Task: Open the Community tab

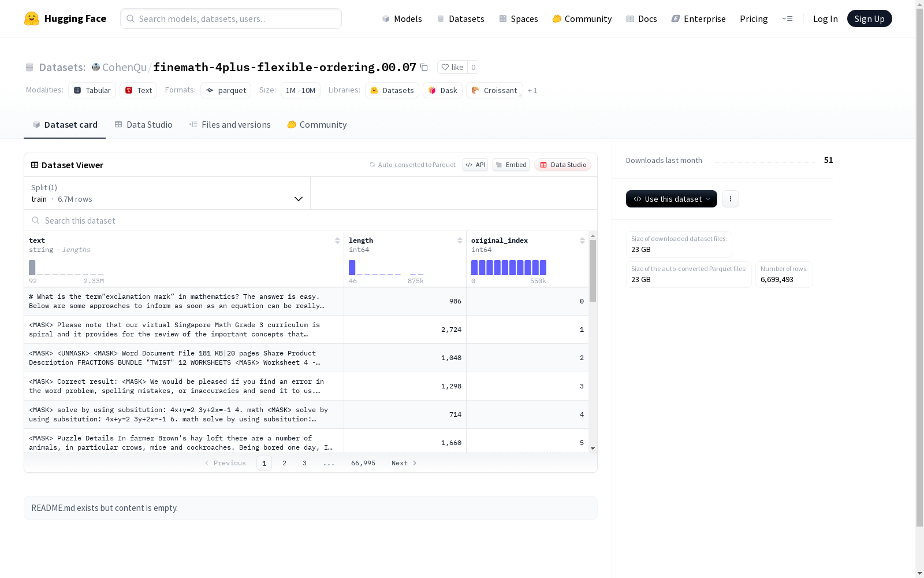Action: [317, 125]
